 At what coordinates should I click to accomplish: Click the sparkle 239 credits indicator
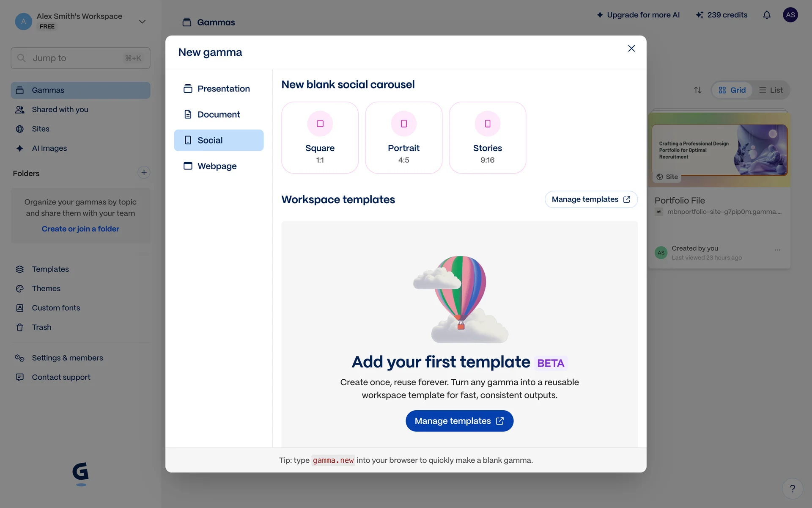point(721,15)
